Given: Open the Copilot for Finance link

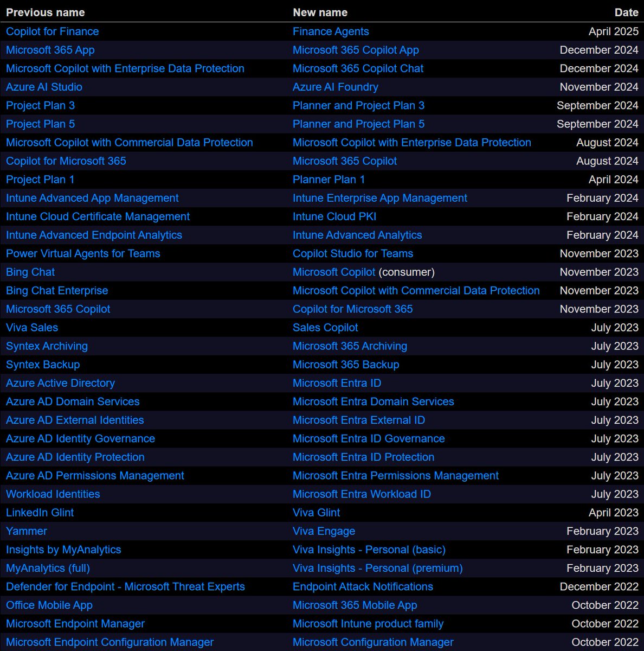Looking at the screenshot, I should pyautogui.click(x=53, y=31).
